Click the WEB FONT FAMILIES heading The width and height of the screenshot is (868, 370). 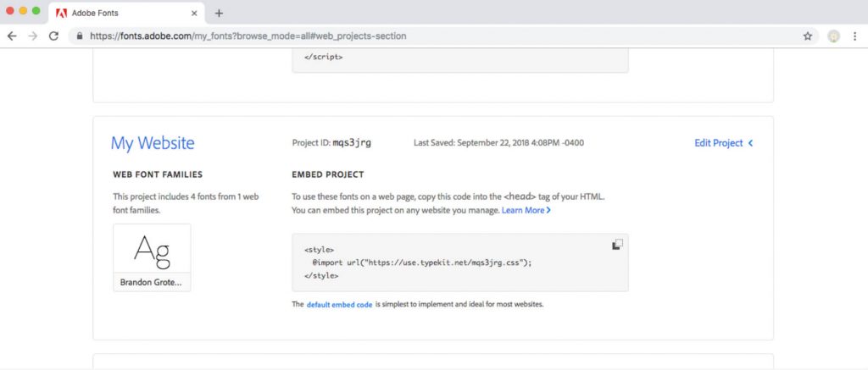click(x=158, y=174)
